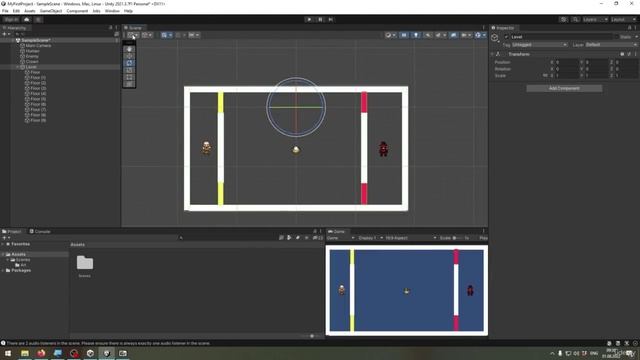
Task: Switch to the Project tab
Action: 12,231
